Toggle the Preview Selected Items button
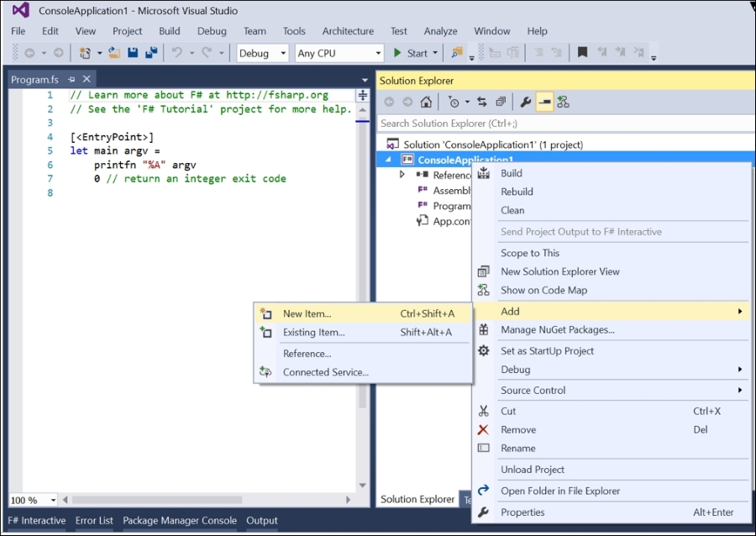Screen dimensions: 756x536 543,101
